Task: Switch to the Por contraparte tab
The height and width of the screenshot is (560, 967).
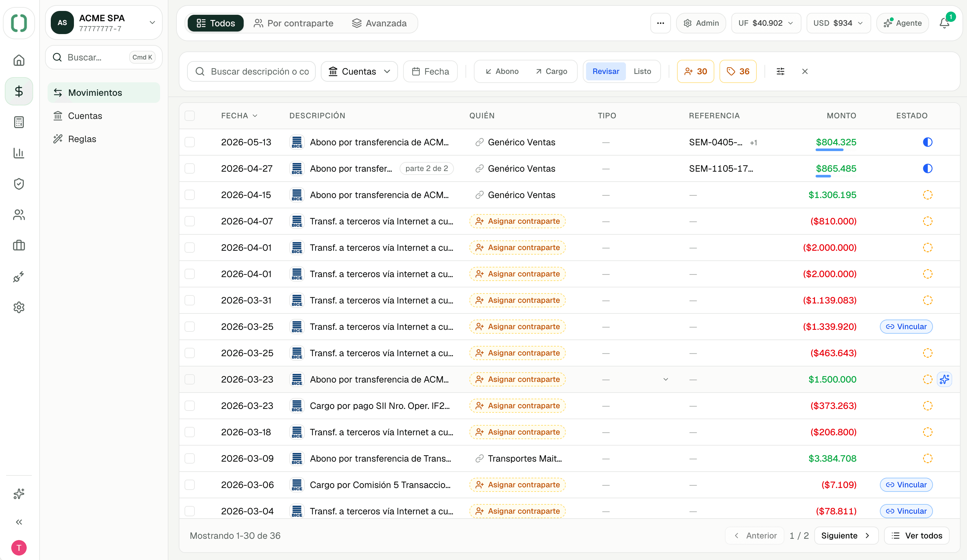Action: coord(294,23)
